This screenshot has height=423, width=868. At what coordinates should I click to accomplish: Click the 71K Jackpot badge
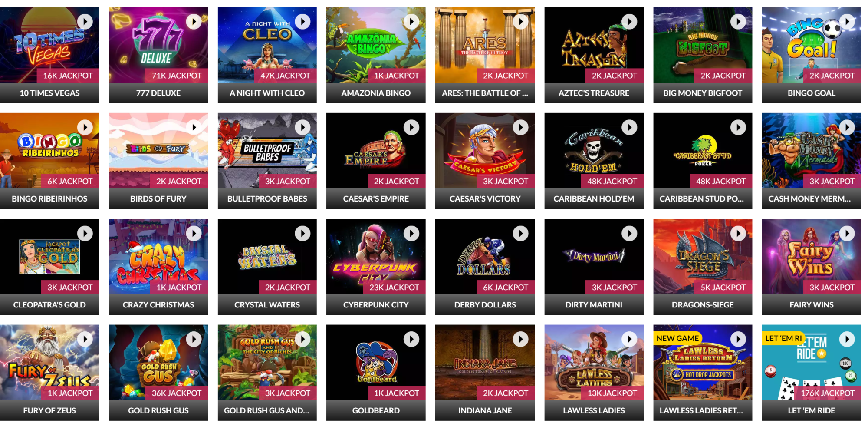click(x=177, y=76)
